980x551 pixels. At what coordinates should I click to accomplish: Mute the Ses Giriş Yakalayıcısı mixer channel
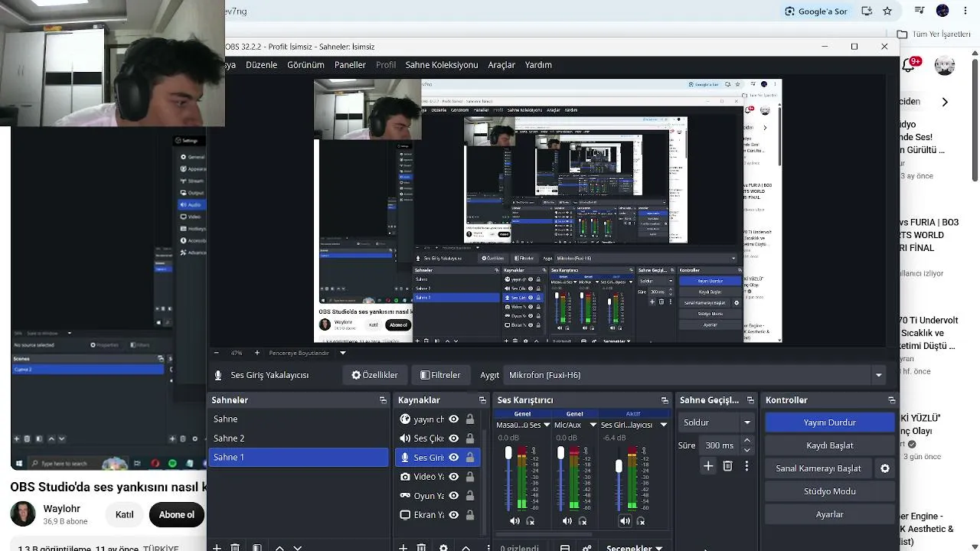(x=625, y=521)
